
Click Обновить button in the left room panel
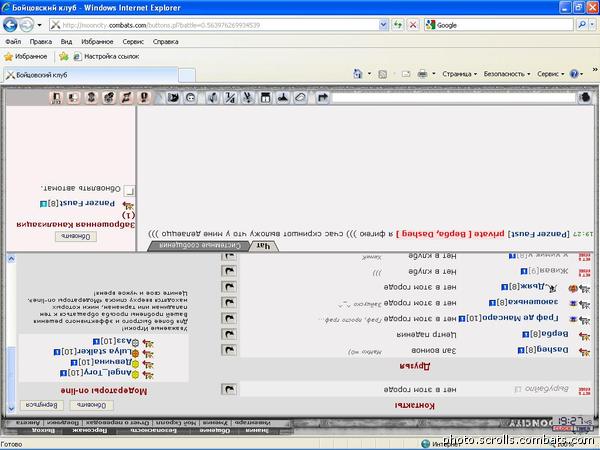(x=76, y=237)
